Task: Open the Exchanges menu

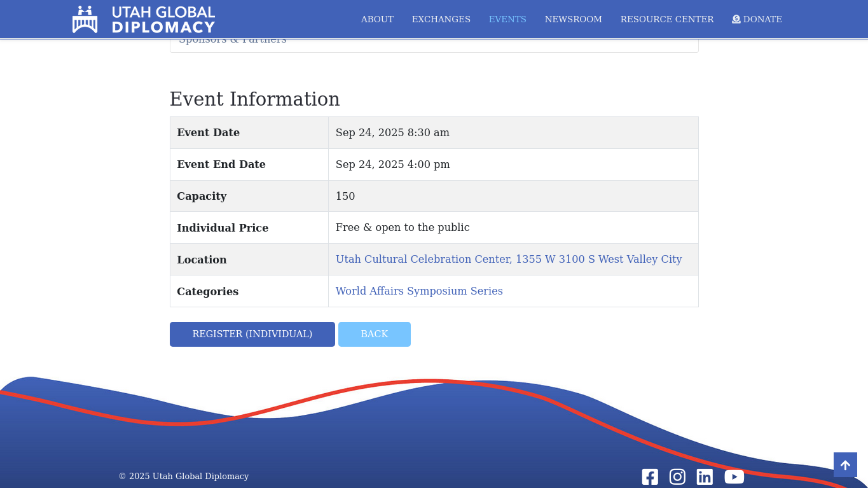Action: tap(441, 20)
